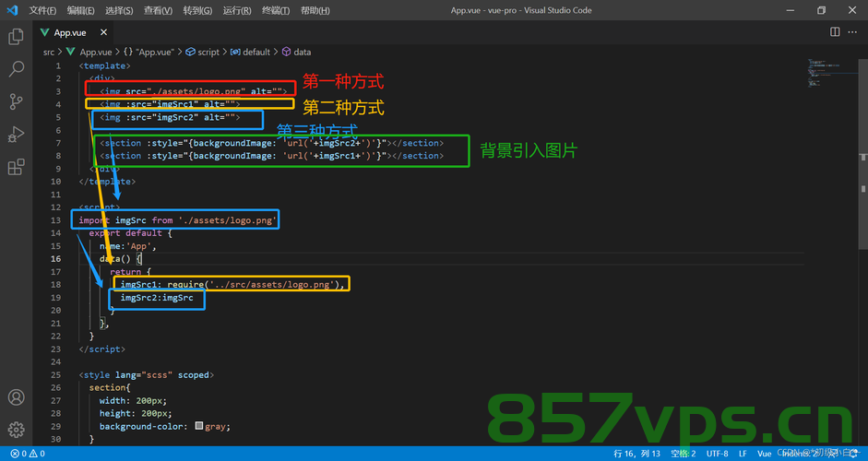Open the Manage gear icon
The height and width of the screenshot is (461, 868).
point(16,430)
